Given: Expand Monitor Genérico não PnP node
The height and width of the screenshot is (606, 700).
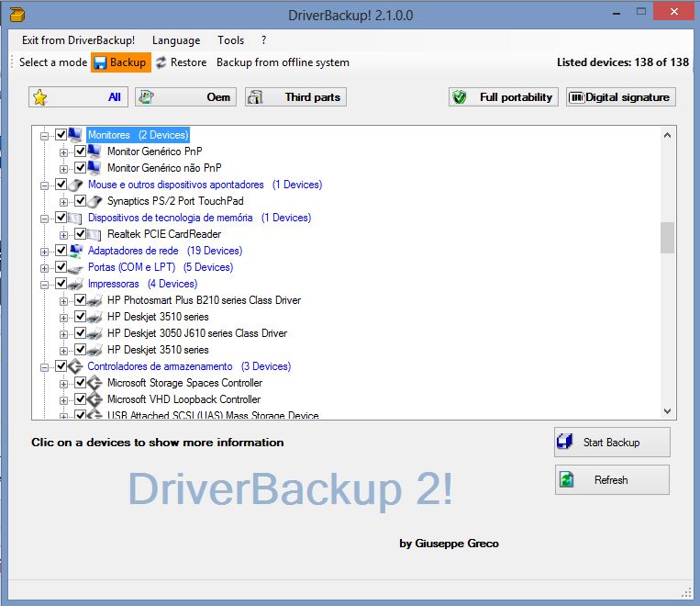Looking at the screenshot, I should (64, 169).
